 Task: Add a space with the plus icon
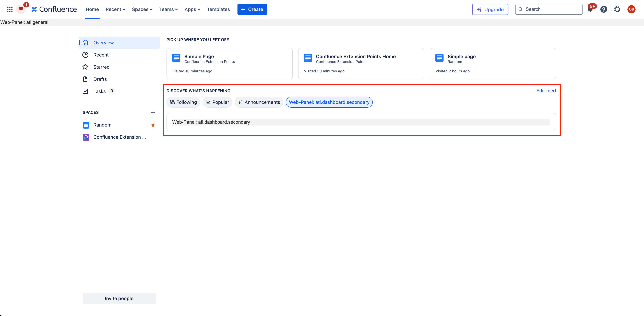(x=153, y=112)
